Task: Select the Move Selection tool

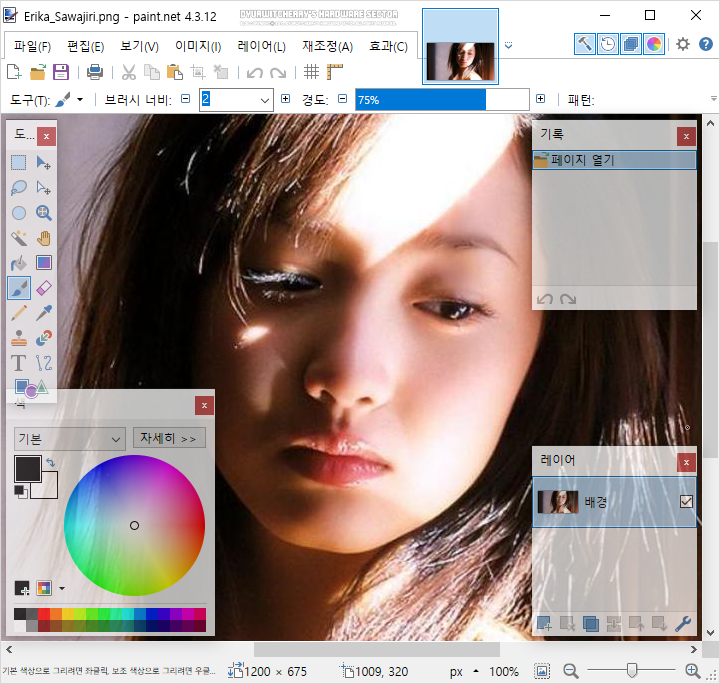Action: pos(44,188)
